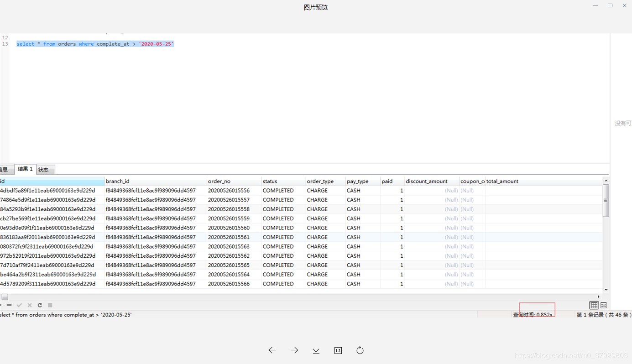Image resolution: width=632 pixels, height=364 pixels.
Task: Click the SQL statement on line 13
Action: point(95,44)
